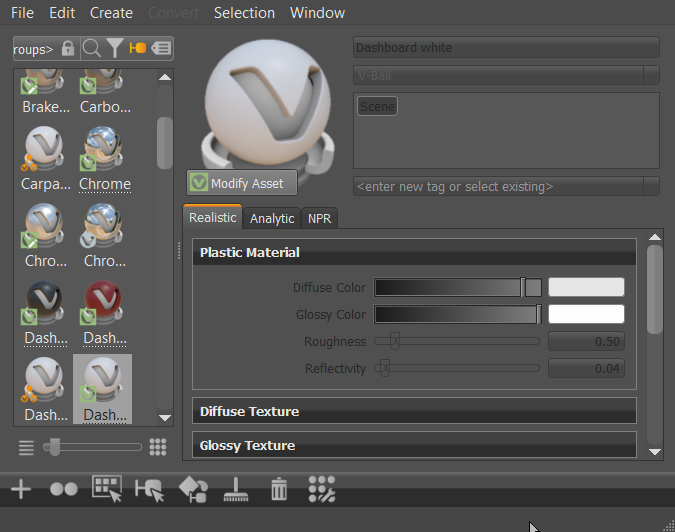Toggle the label tag icon in toolbar
Image resolution: width=675 pixels, height=532 pixels.
[161, 48]
